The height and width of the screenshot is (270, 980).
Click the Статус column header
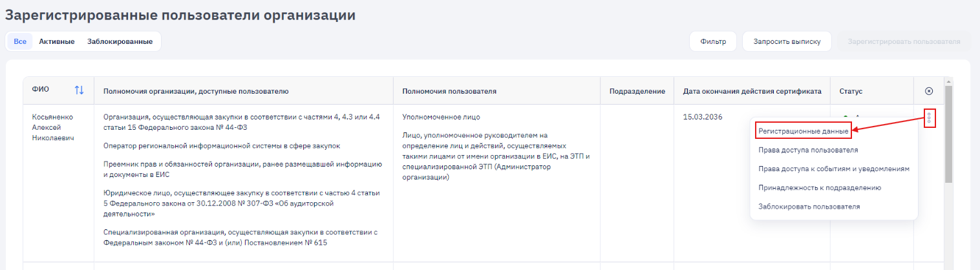(851, 91)
